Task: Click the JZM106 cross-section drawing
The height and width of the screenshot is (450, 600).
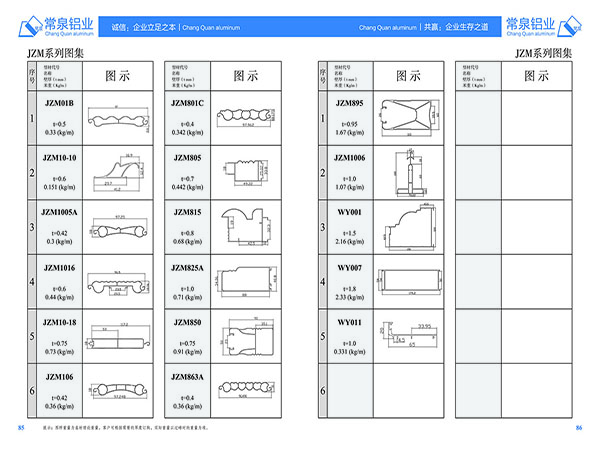Action: (x=118, y=391)
